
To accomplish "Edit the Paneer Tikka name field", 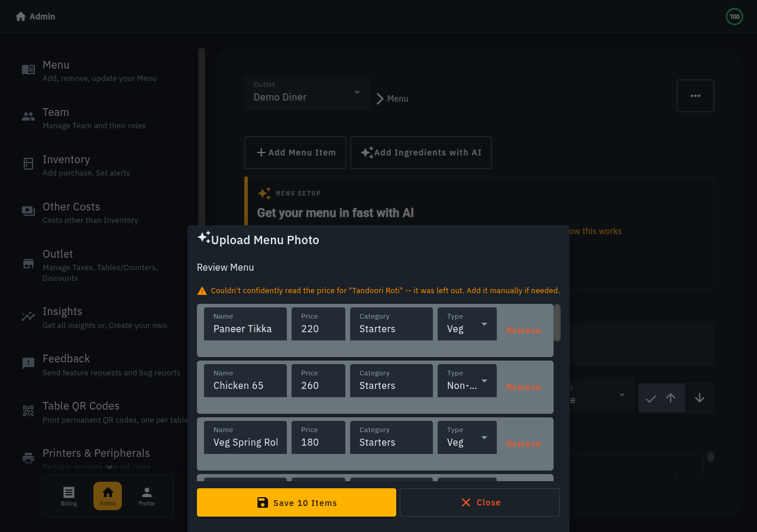I will [x=245, y=324].
